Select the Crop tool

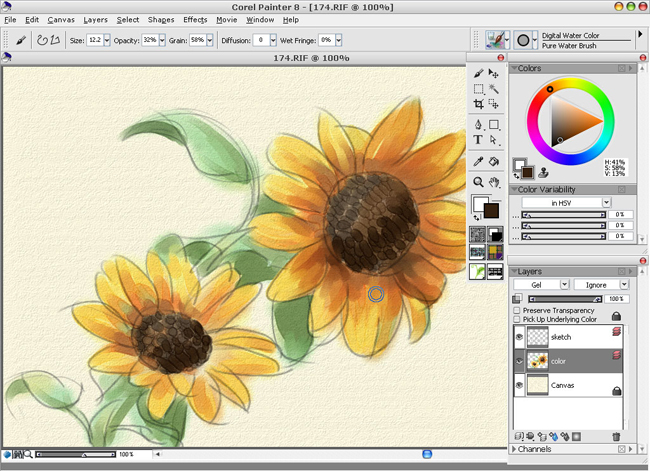(479, 104)
